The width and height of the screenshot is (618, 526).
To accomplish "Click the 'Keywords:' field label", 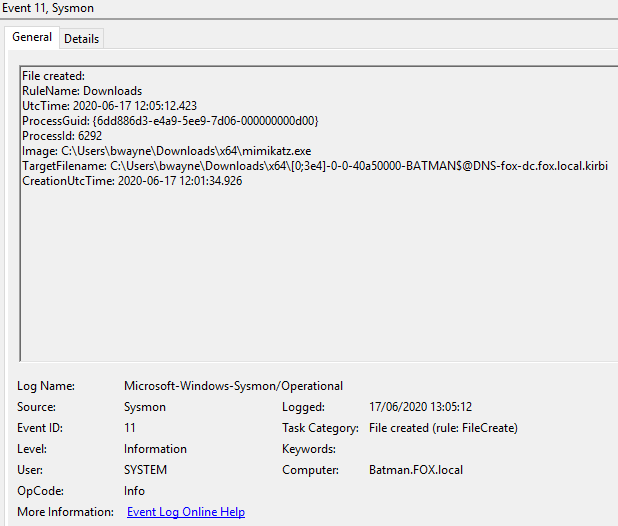I will click(309, 449).
